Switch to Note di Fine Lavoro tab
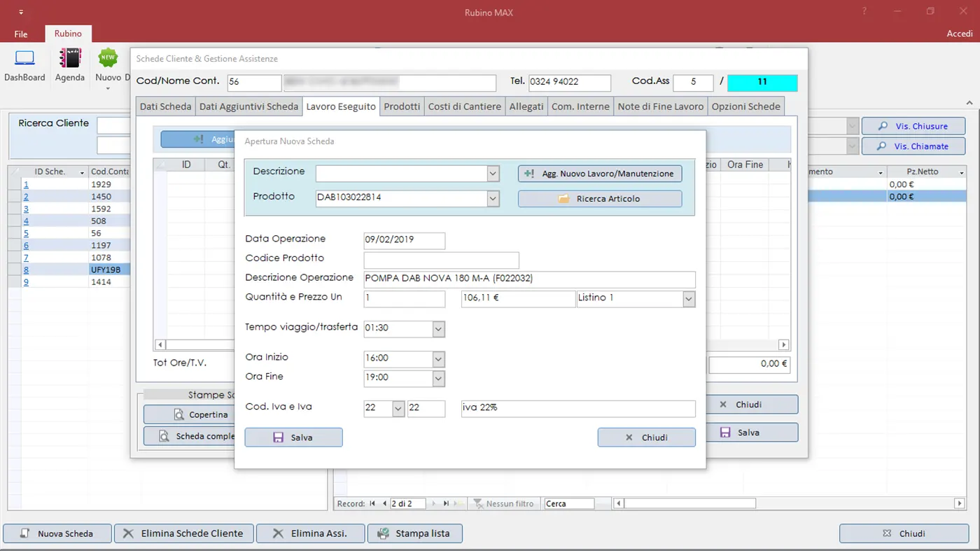The image size is (980, 551). (661, 106)
